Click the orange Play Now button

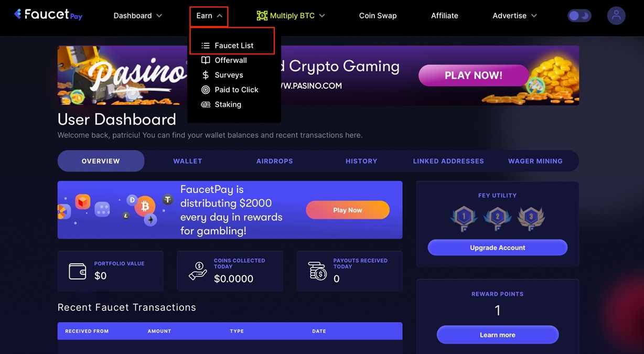[348, 210]
